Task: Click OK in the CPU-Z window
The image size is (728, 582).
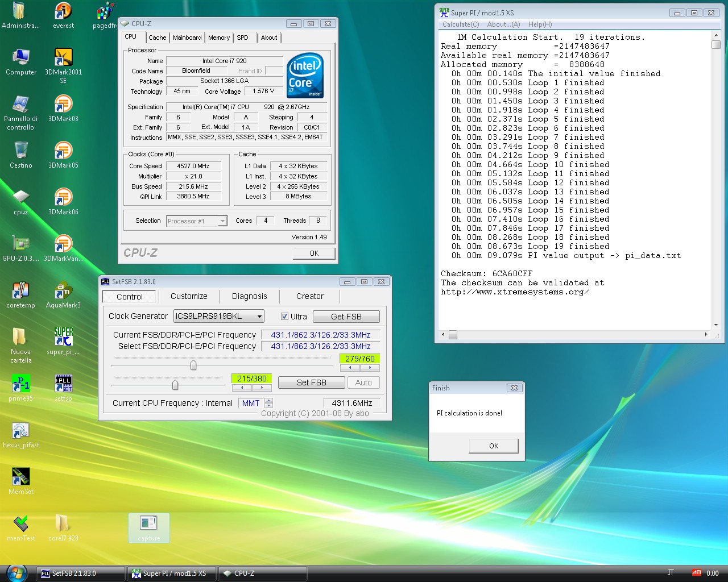Action: pos(314,253)
